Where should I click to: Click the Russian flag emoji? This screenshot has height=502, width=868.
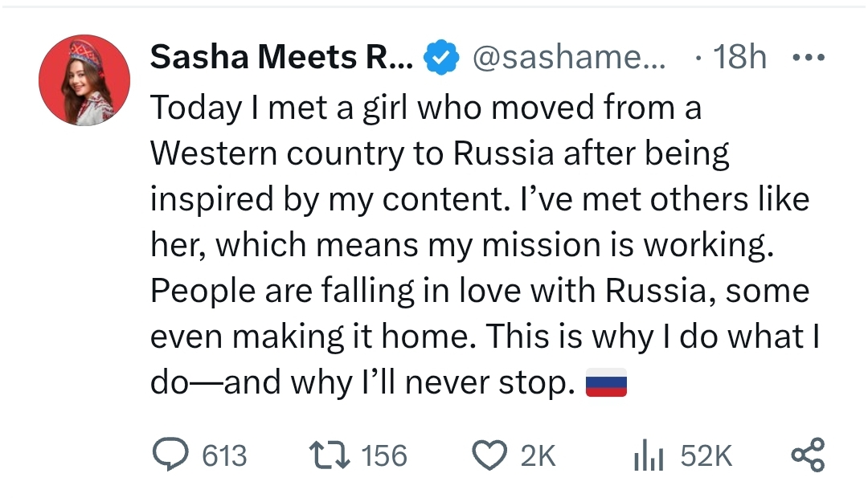[605, 385]
